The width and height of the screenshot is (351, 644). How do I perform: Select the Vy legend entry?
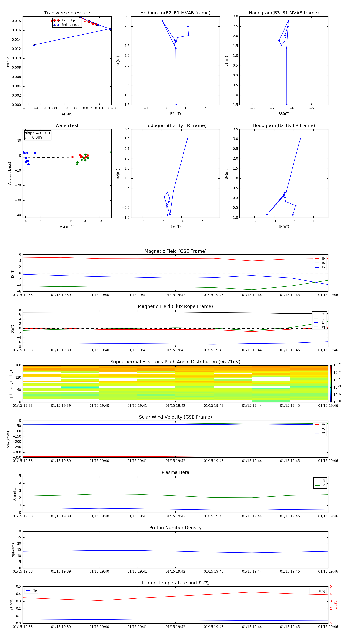point(320,429)
